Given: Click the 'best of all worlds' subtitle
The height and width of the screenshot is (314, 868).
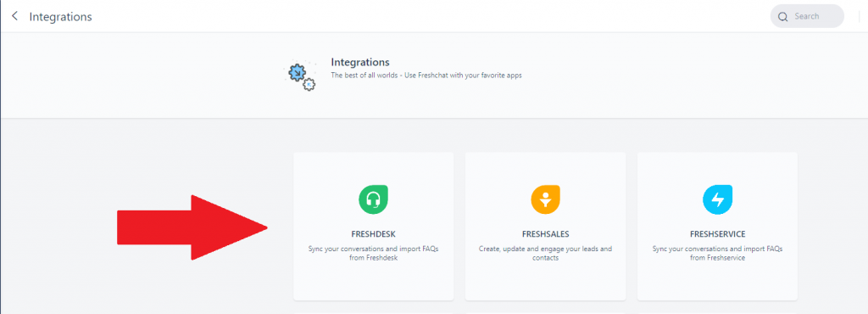Looking at the screenshot, I should coord(426,75).
